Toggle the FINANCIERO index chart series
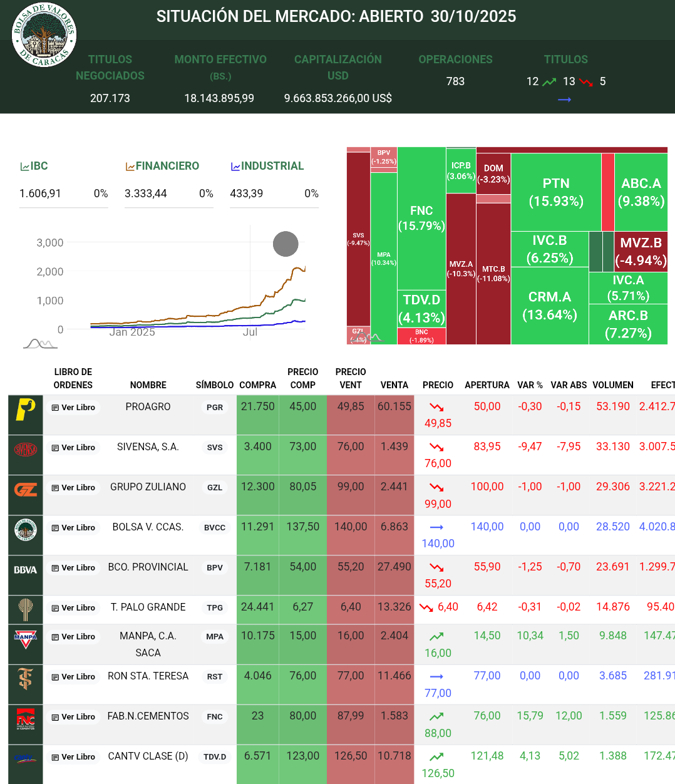Screen dimensions: 675x784 pos(162,166)
